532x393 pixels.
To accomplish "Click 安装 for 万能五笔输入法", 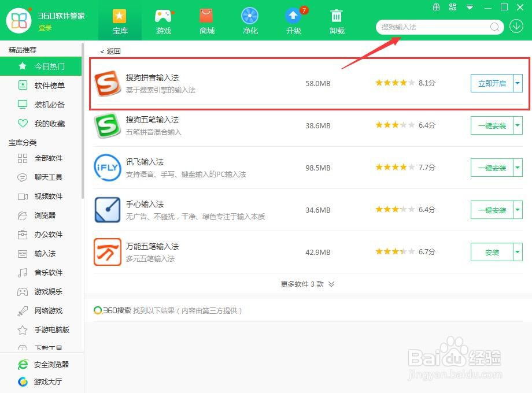I will (x=492, y=252).
